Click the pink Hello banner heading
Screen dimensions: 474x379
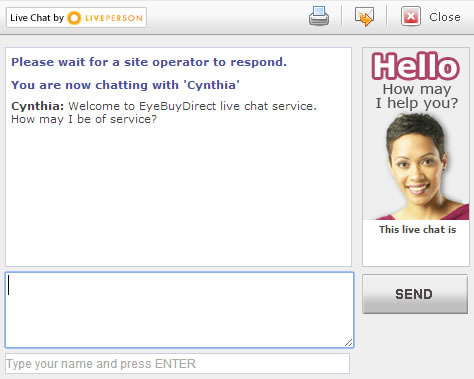(416, 66)
